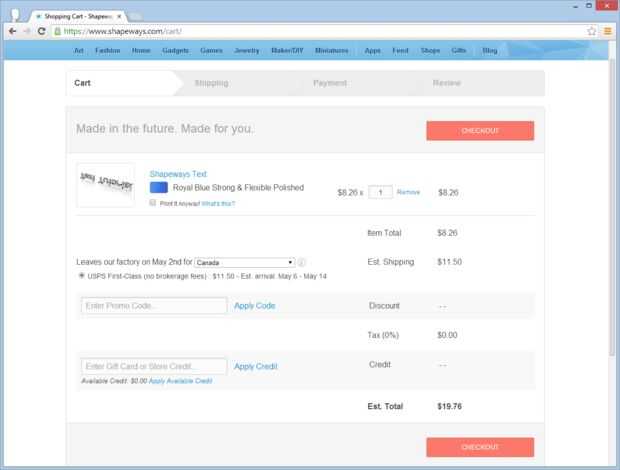Select the Payment checkout step
The image size is (620, 470).
330,83
